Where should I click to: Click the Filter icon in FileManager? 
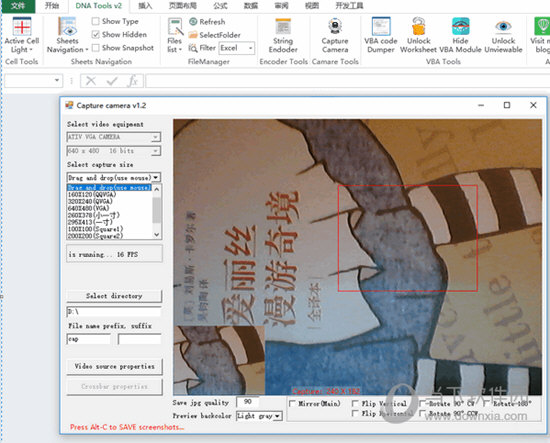coord(193,48)
